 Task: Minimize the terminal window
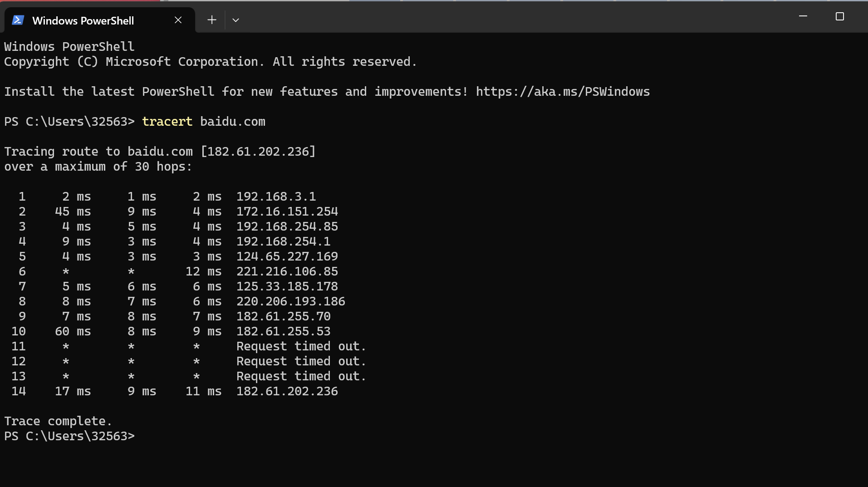click(x=803, y=16)
